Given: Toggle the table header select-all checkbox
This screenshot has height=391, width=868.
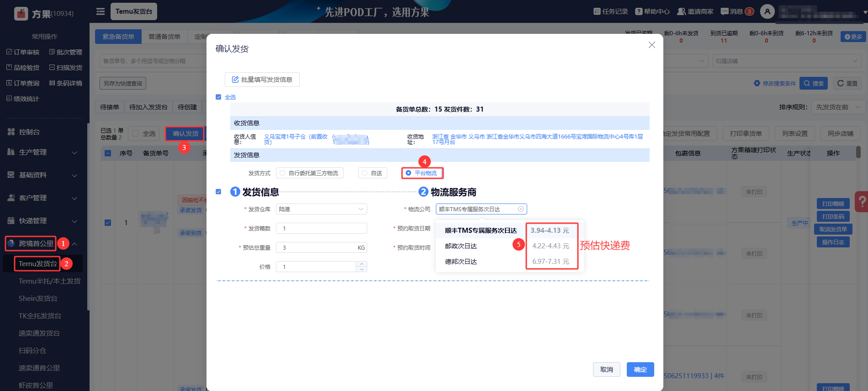Looking at the screenshot, I should pos(108,153).
